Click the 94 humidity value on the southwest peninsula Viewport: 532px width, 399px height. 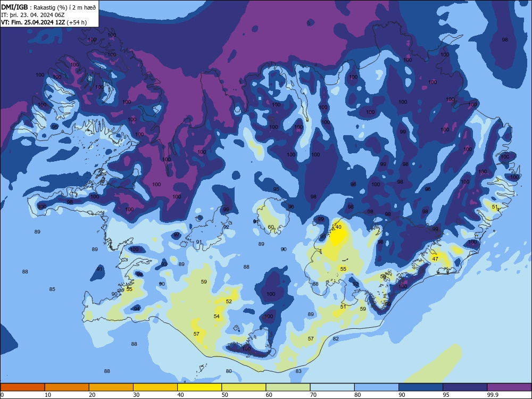[x=137, y=309]
